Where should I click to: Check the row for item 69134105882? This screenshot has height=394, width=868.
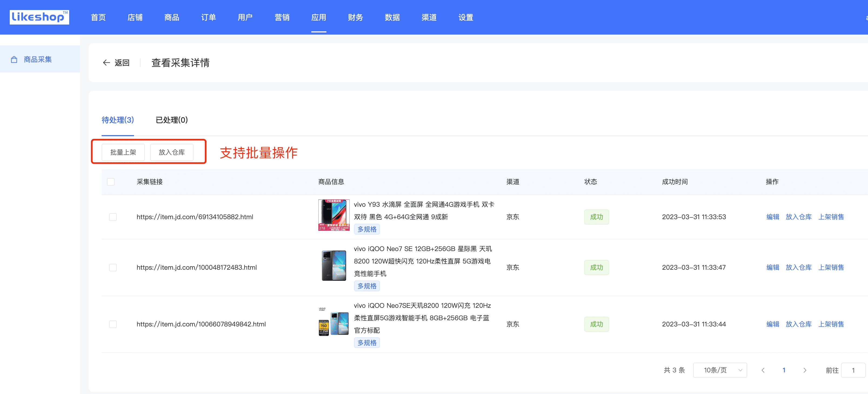pyautogui.click(x=113, y=217)
